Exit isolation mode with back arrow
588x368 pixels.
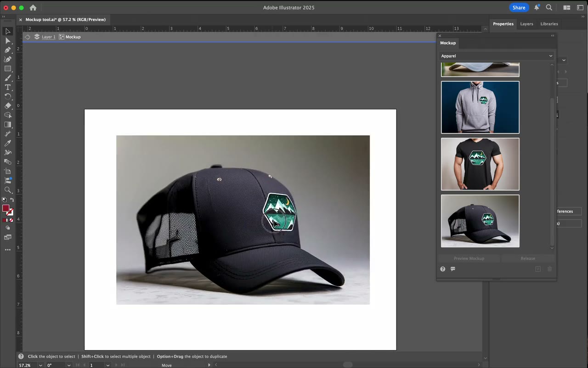coord(28,37)
